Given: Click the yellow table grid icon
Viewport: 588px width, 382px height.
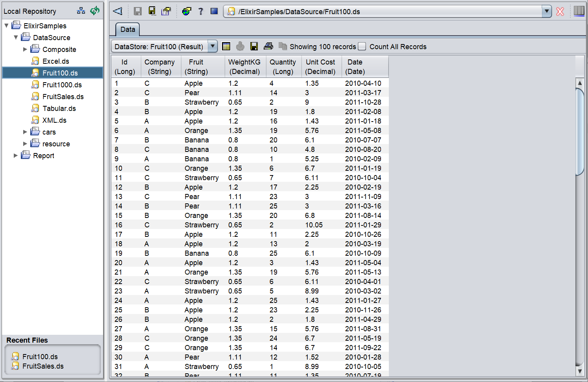Looking at the screenshot, I should [x=226, y=46].
